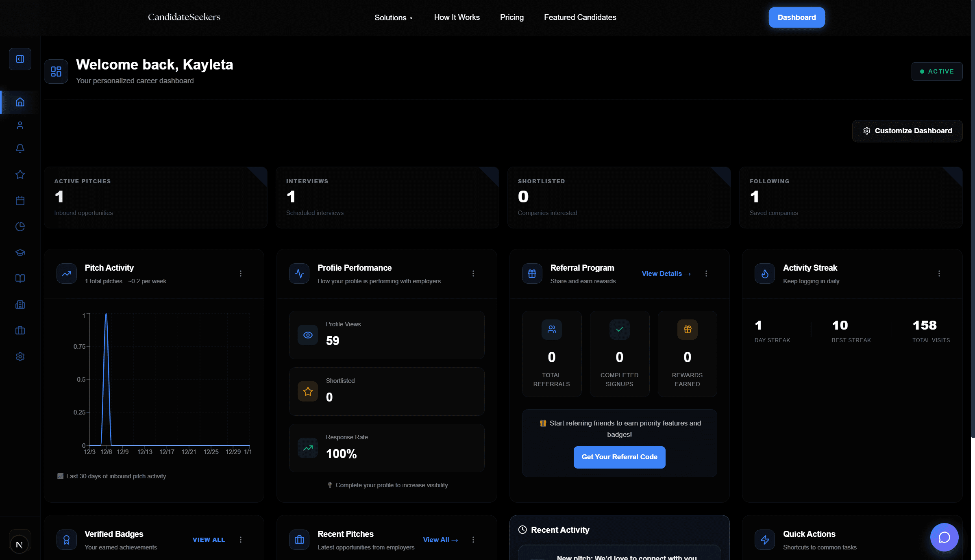The width and height of the screenshot is (975, 560).
Task: Toggle the ACTIVE status indicator
Action: click(937, 71)
